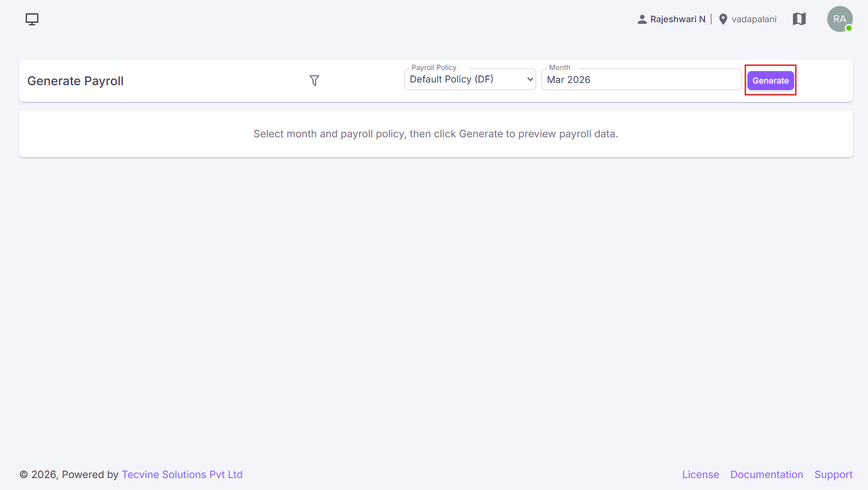
Task: Open the Documentation link
Action: [x=766, y=474]
